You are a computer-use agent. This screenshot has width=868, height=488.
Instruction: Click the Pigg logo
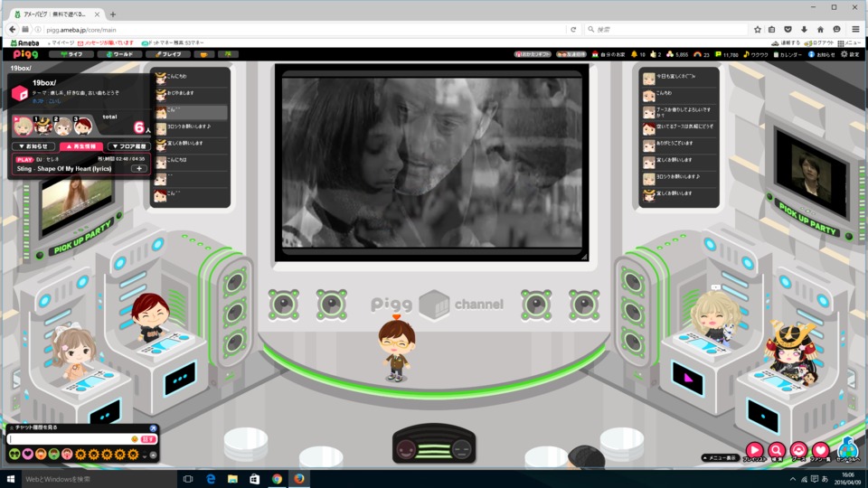click(x=25, y=54)
